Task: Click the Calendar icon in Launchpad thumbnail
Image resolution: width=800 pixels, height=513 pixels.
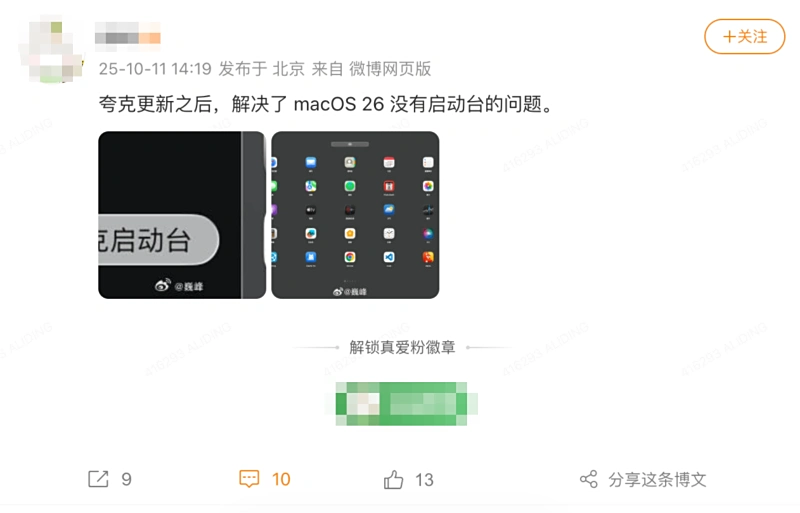Action: coord(389,162)
